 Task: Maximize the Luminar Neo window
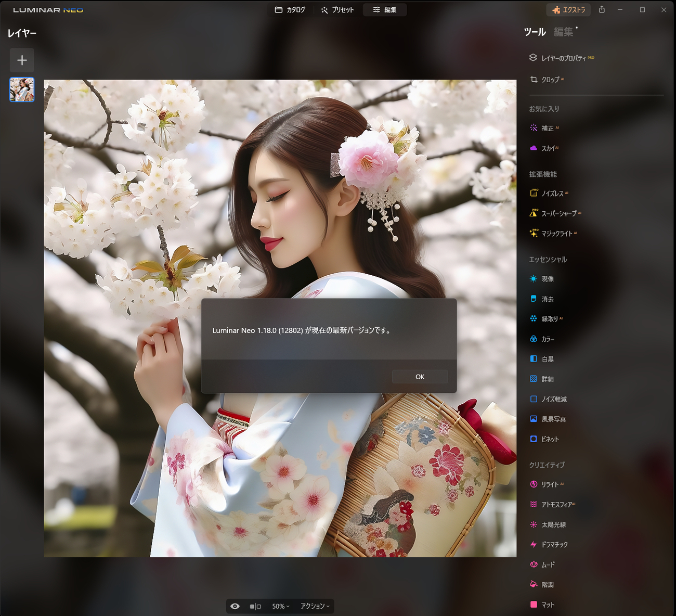(x=642, y=10)
